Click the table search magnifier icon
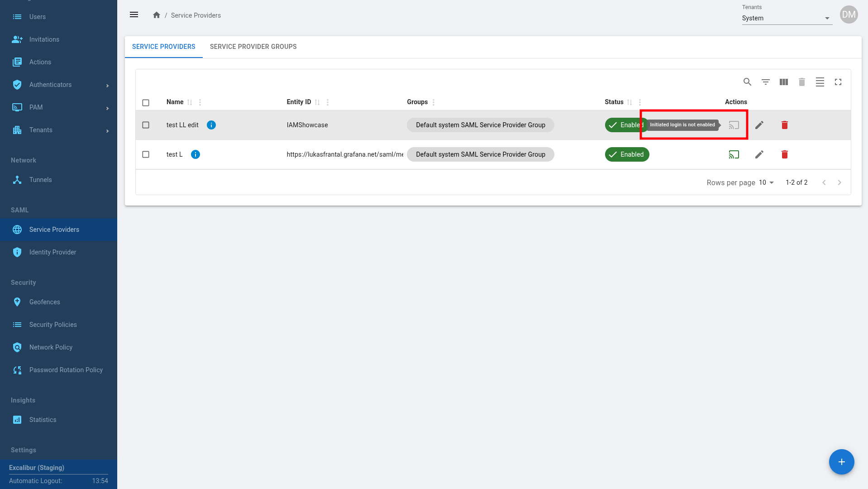 [747, 82]
